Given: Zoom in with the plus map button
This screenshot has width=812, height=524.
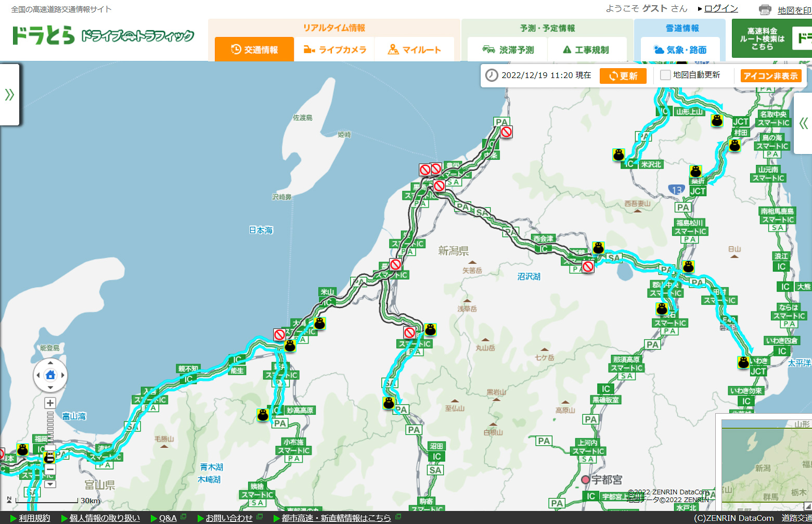Looking at the screenshot, I should pos(50,403).
